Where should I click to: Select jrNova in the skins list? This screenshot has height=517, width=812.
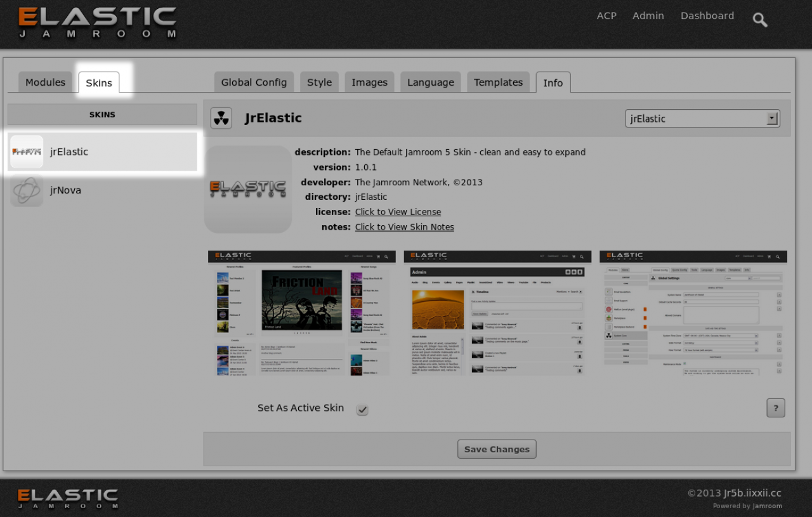(x=102, y=190)
